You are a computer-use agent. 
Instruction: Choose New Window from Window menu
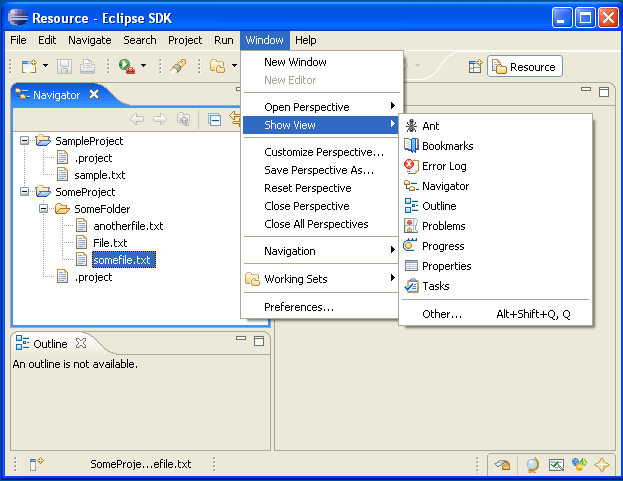322,62
